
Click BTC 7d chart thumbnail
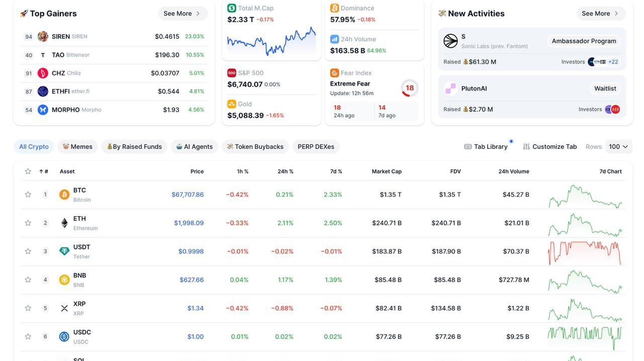(x=585, y=196)
